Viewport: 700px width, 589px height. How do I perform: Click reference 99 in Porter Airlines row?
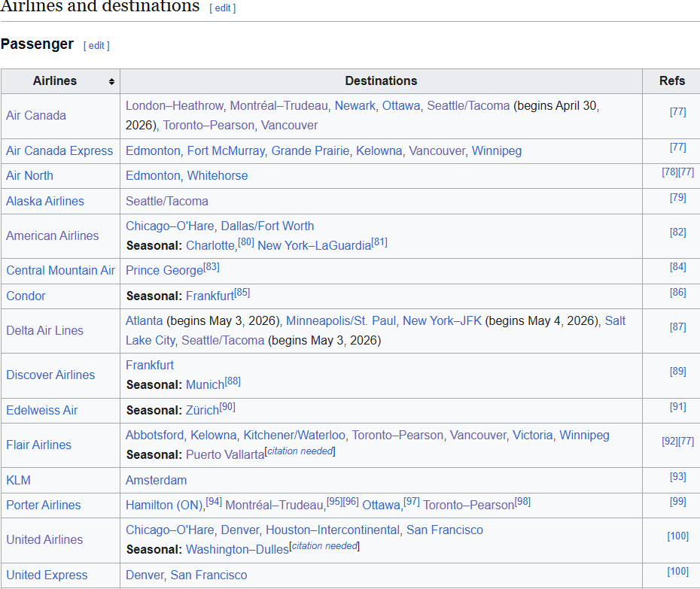[x=677, y=502]
